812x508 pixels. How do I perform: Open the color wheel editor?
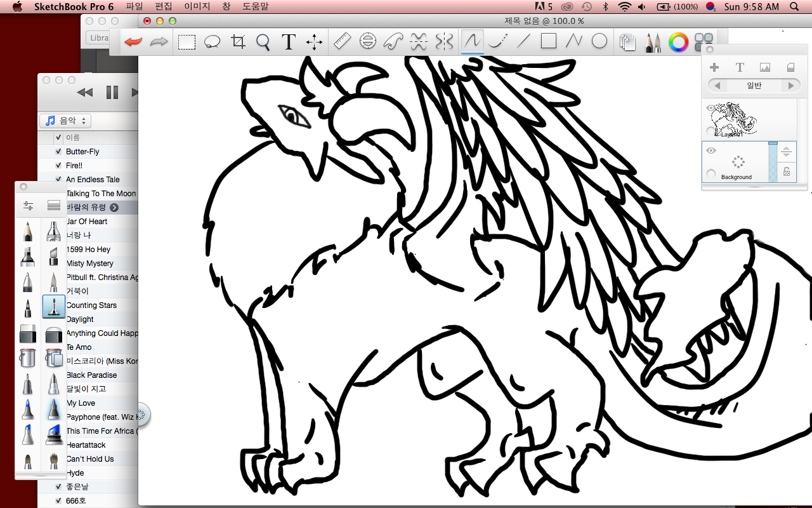[678, 43]
